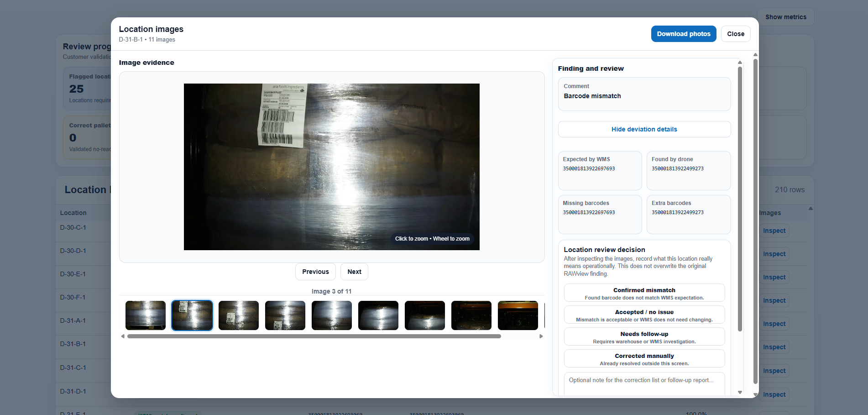Screen dimensions: 868x415
Task: Click location cell D-30-E-1
Action: coord(73,274)
